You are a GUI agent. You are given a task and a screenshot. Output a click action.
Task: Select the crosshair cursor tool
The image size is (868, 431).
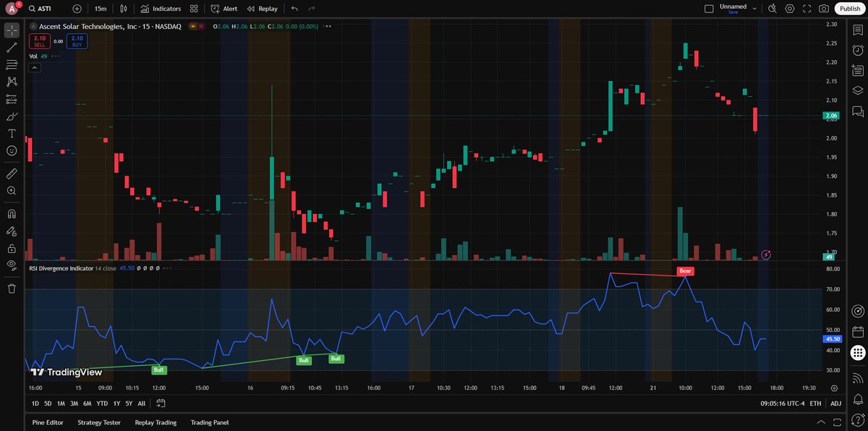12,30
